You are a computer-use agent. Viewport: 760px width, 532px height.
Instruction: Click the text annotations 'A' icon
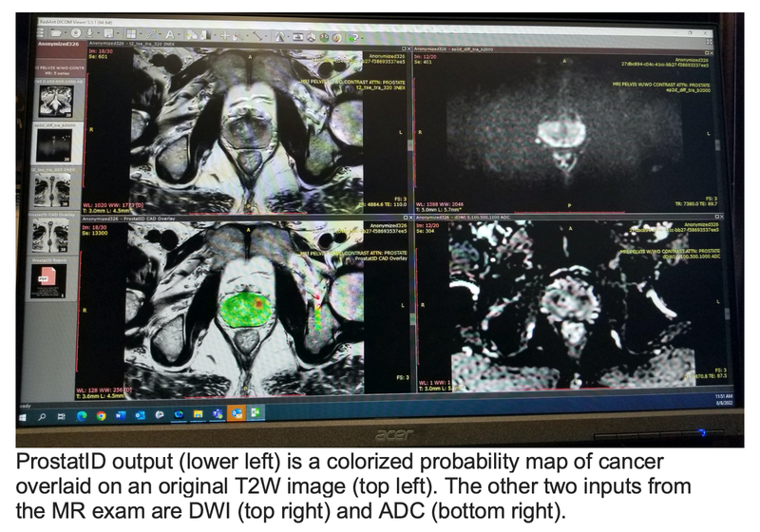click(x=170, y=34)
